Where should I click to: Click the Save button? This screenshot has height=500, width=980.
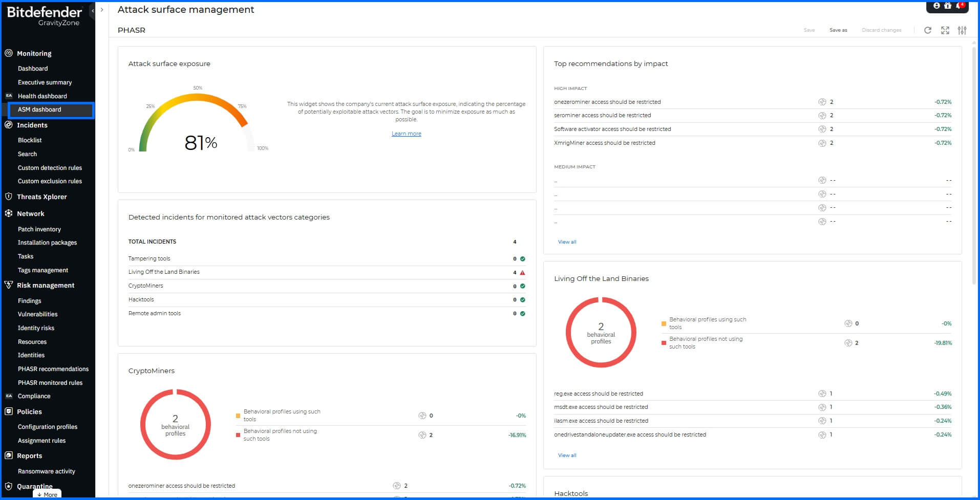(809, 30)
